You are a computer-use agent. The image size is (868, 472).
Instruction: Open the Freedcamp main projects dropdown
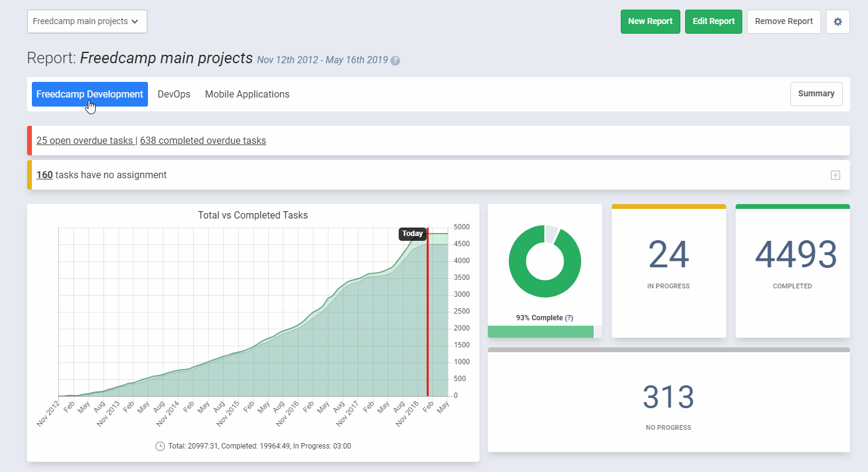click(87, 22)
